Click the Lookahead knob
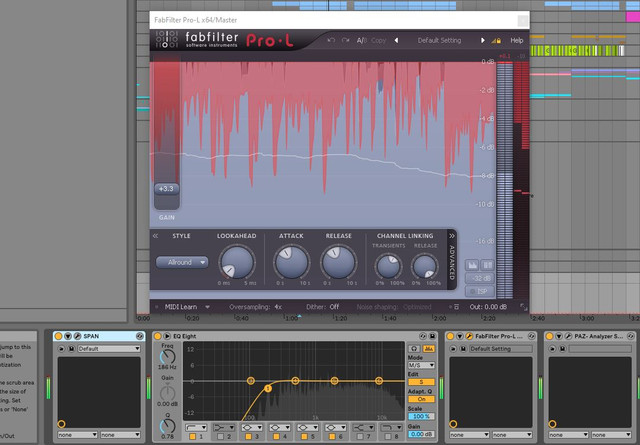This screenshot has height=445, width=640. pyautogui.click(x=237, y=263)
